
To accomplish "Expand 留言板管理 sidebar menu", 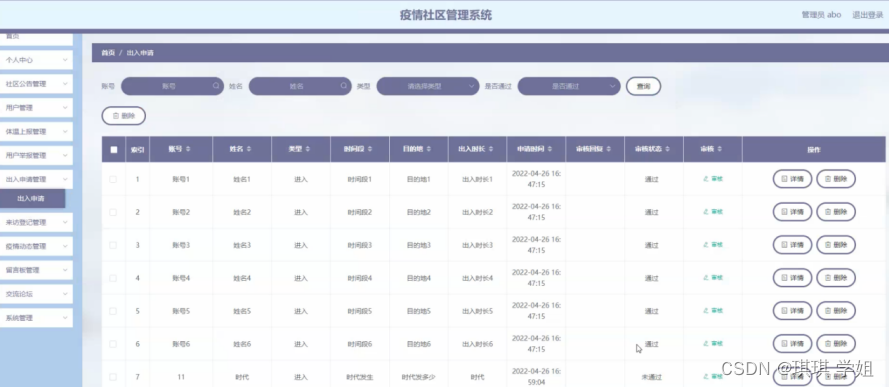I will pos(36,270).
